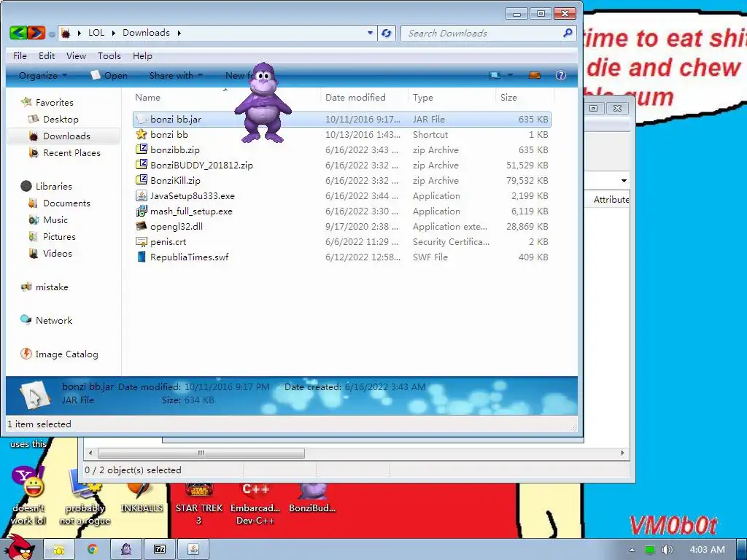Click the back window scrollbar right arrow

(x=622, y=453)
